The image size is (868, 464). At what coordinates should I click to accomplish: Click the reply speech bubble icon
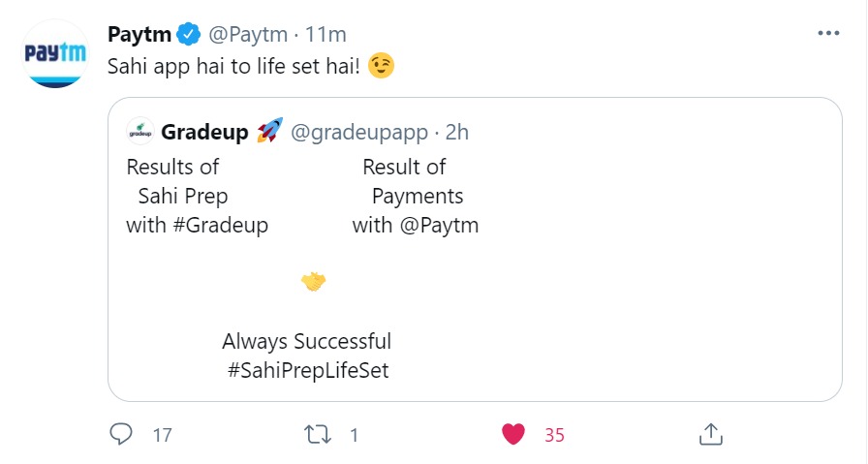[121, 435]
